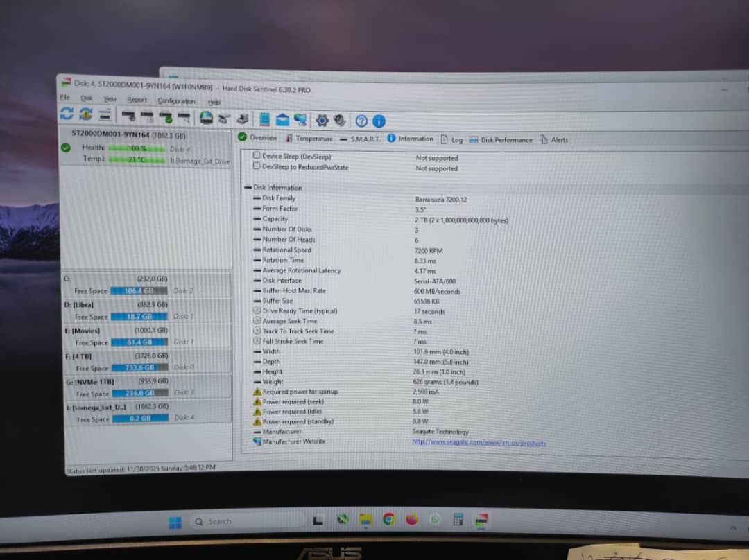Click the globe icon in toolbar
This screenshot has width=749, height=560.
[206, 118]
